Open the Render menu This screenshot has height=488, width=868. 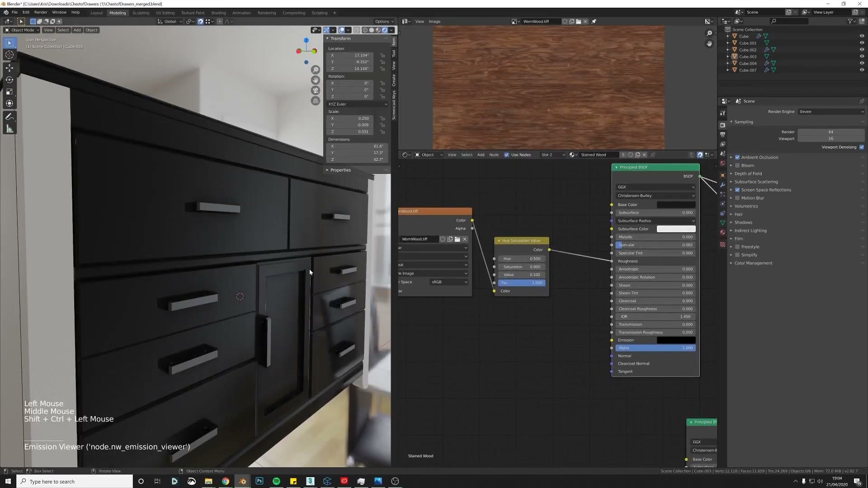[x=41, y=12]
